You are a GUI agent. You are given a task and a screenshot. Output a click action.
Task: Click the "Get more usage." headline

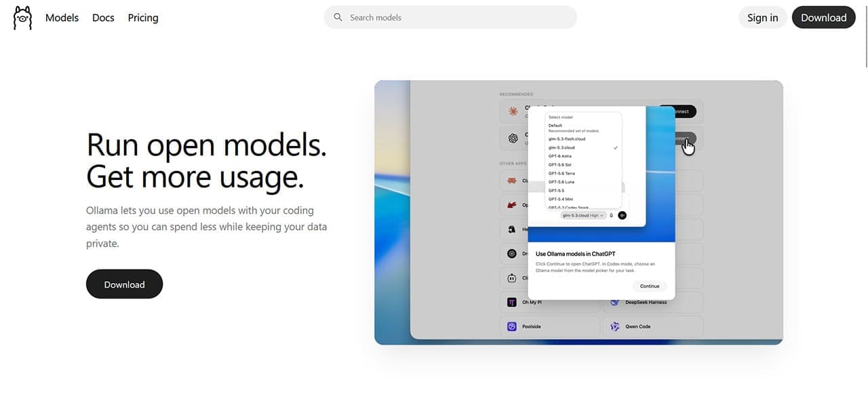coord(195,176)
